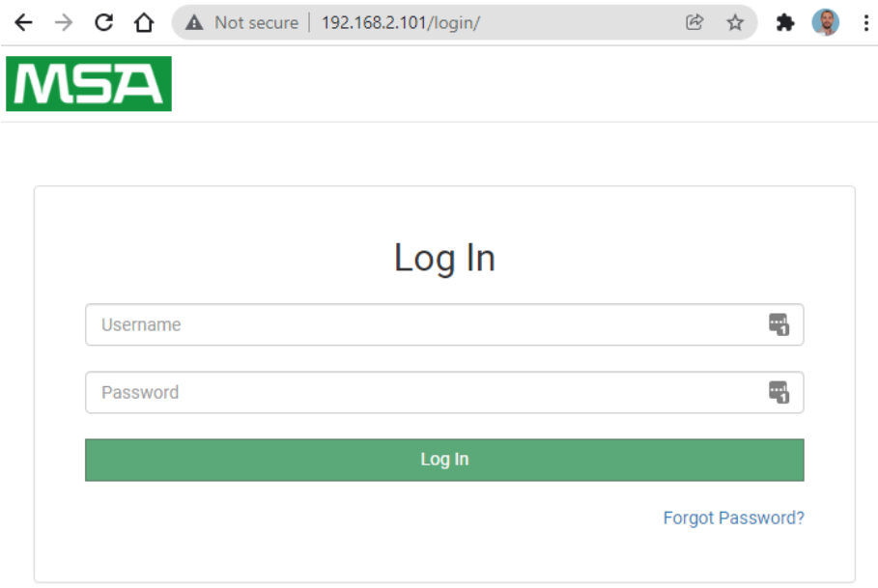Click the Not secure label text
This screenshot has width=878, height=588.
point(257,23)
